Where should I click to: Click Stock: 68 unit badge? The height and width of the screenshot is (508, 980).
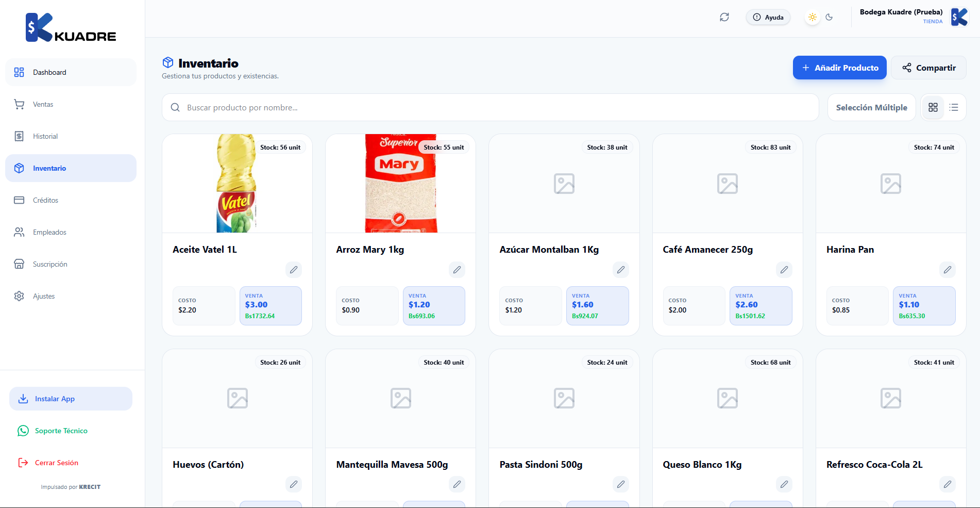pyautogui.click(x=770, y=363)
